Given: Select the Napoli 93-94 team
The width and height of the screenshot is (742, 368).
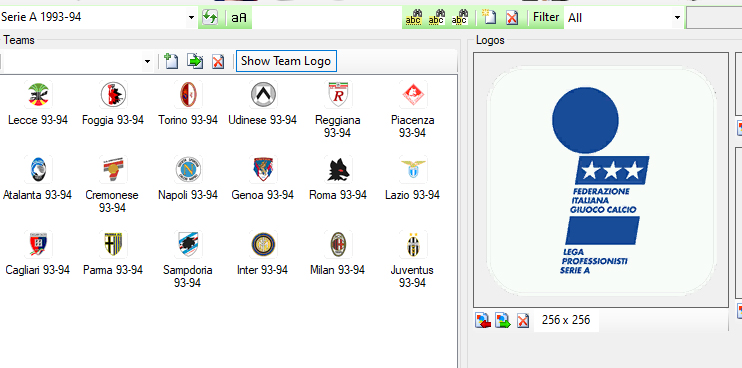Looking at the screenshot, I should tap(188, 178).
